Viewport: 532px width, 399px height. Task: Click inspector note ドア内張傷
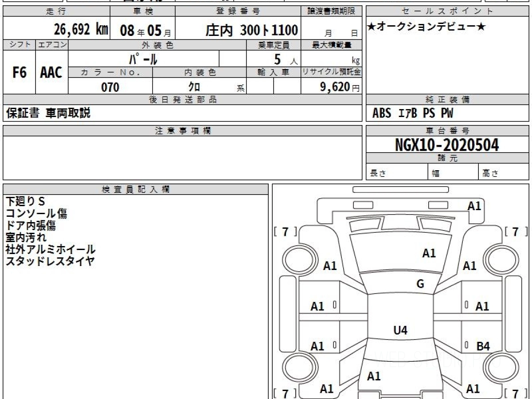31,226
